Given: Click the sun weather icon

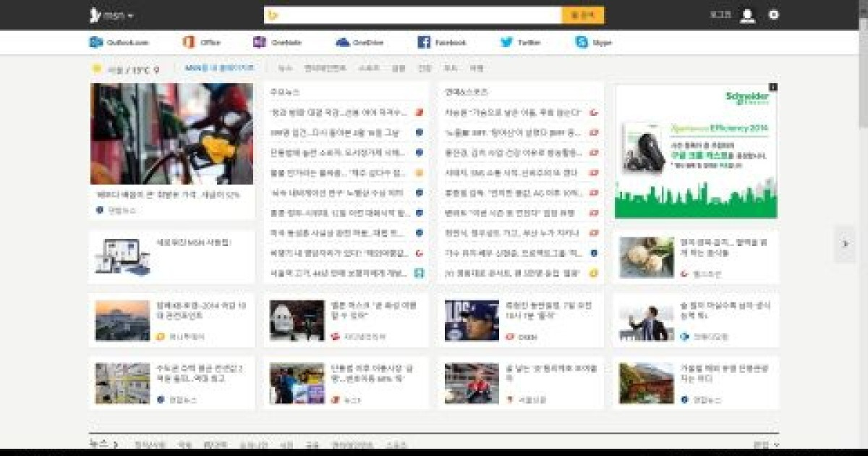Looking at the screenshot, I should (x=96, y=69).
